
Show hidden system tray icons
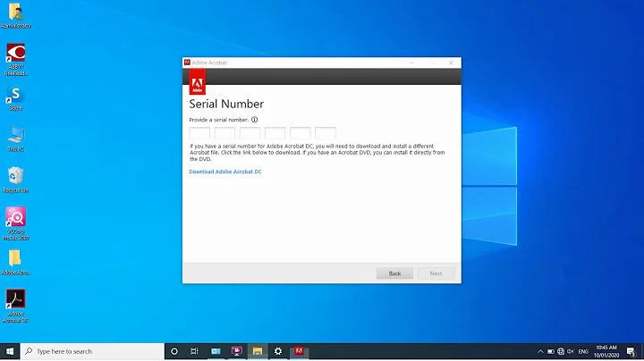pyautogui.click(x=540, y=351)
